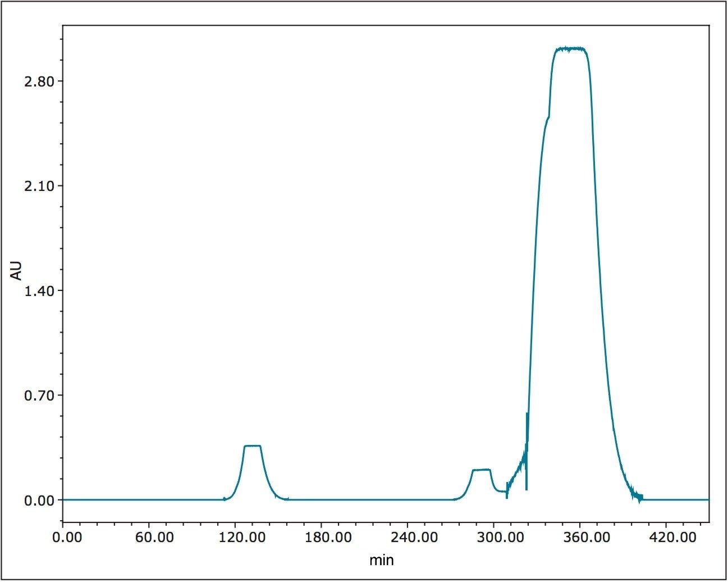
Task: Click the 60.00 tick label on the time axis
Action: 154,538
